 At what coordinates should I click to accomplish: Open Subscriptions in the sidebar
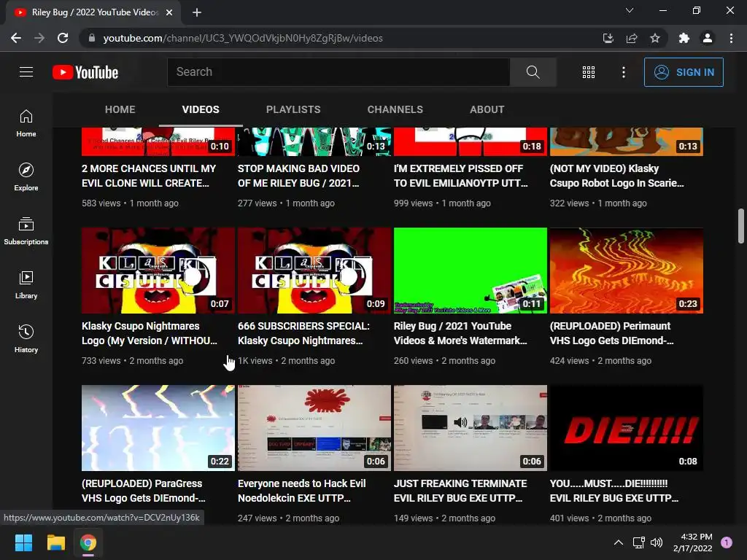26,231
